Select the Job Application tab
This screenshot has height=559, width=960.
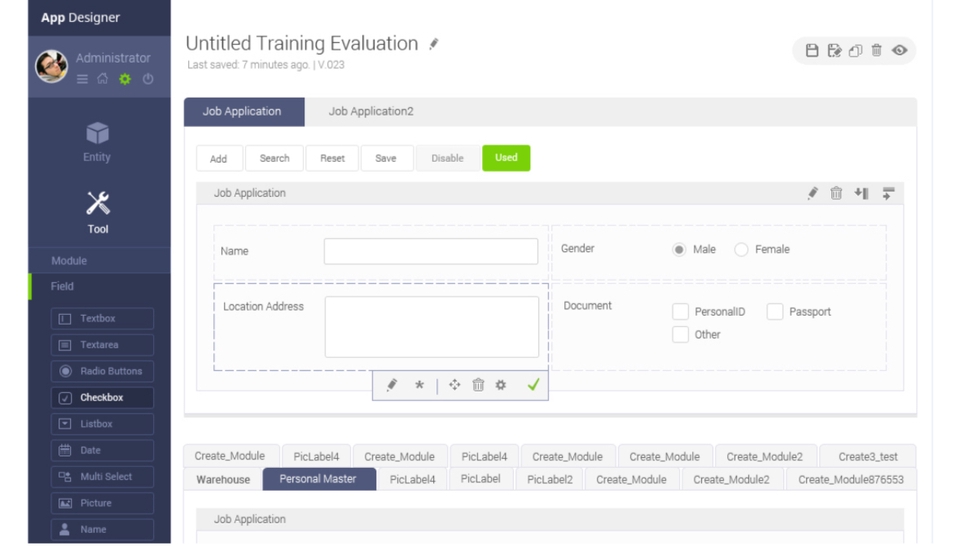244,112
